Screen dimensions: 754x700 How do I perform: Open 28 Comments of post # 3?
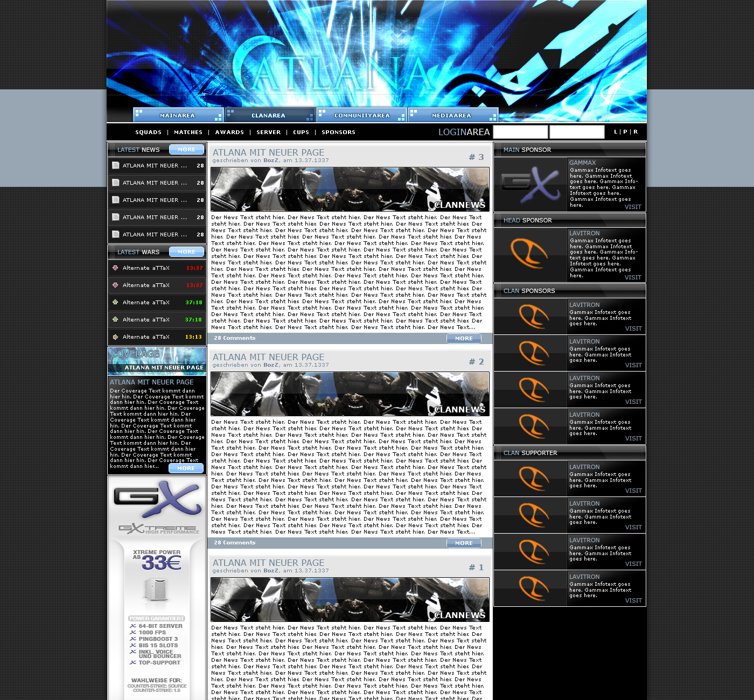pyautogui.click(x=235, y=338)
